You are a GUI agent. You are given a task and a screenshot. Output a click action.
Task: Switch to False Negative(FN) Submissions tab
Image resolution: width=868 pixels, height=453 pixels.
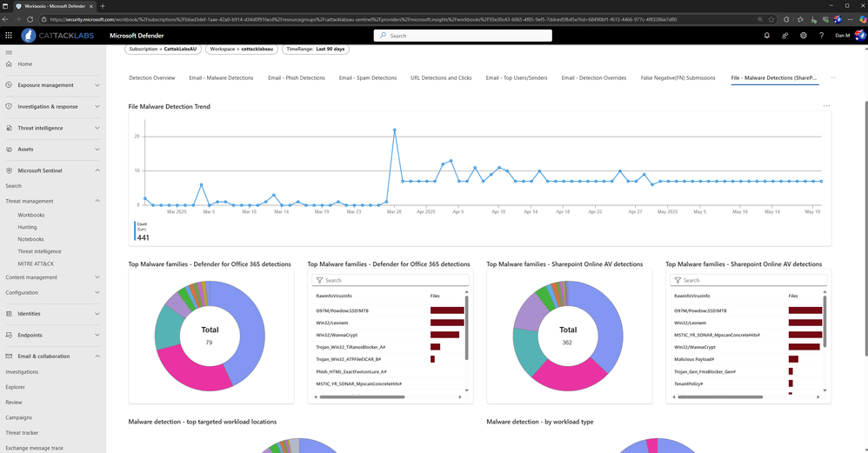[x=678, y=78]
